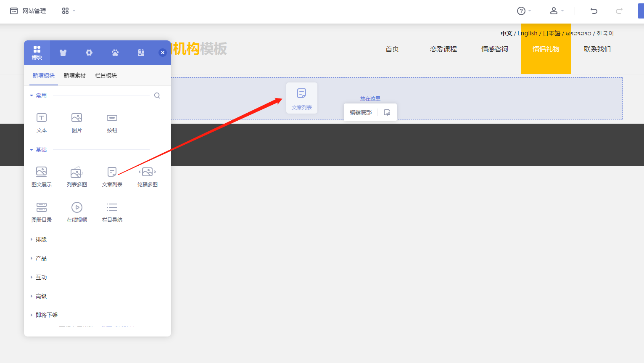Image resolution: width=644 pixels, height=363 pixels.
Task: Collapse the 常用 section
Action: click(38, 95)
